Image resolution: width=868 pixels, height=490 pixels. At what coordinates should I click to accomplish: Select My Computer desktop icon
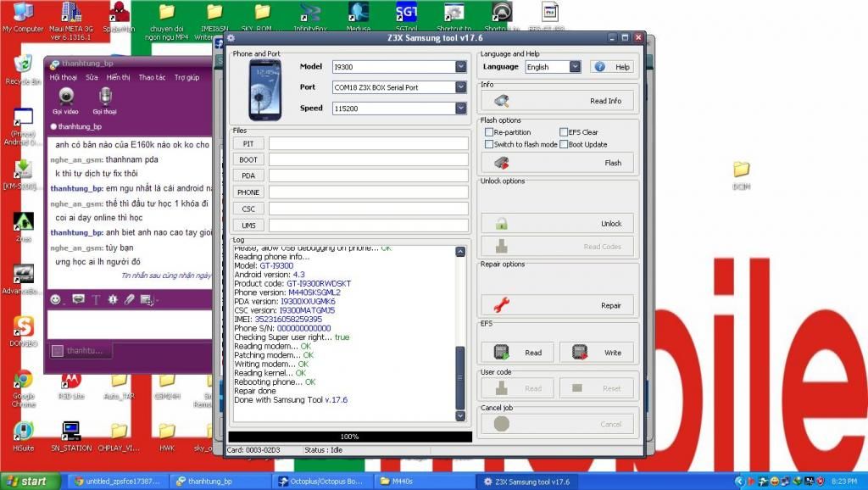[x=23, y=18]
